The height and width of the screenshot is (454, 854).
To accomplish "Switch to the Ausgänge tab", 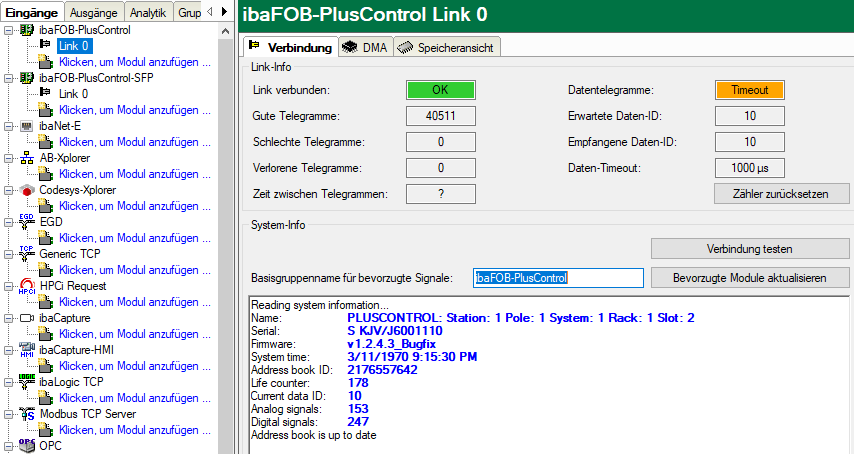I will tap(97, 12).
